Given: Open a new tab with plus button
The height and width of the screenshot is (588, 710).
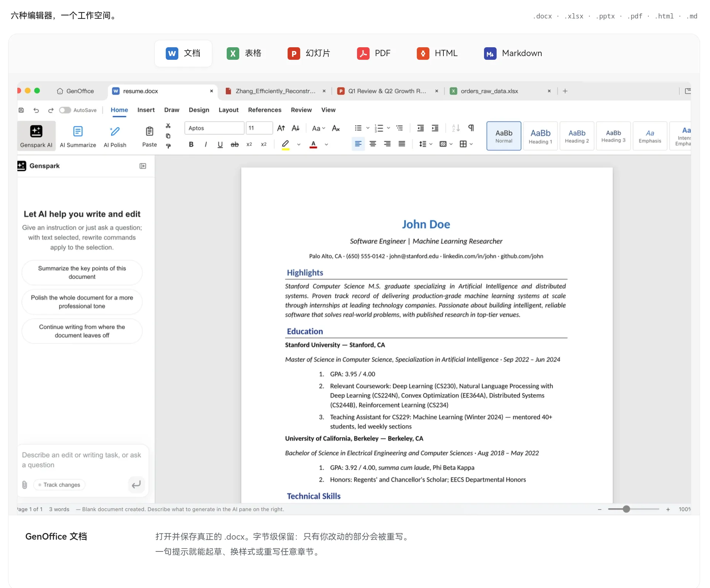Looking at the screenshot, I should coord(565,91).
